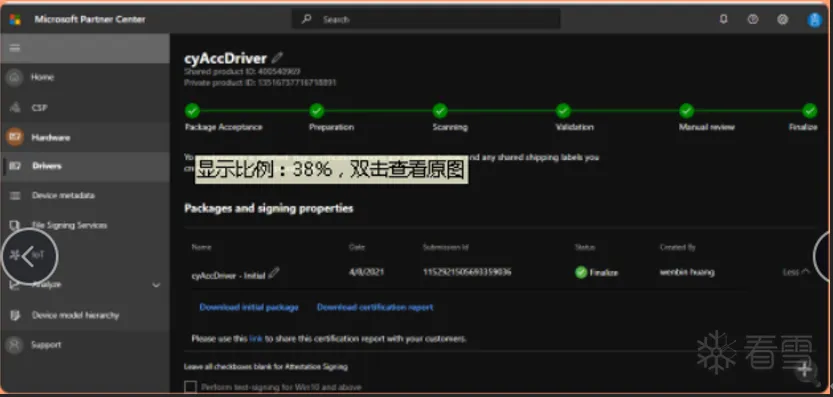Click the Finalize step check mark
The height and width of the screenshot is (397, 833).
[810, 111]
